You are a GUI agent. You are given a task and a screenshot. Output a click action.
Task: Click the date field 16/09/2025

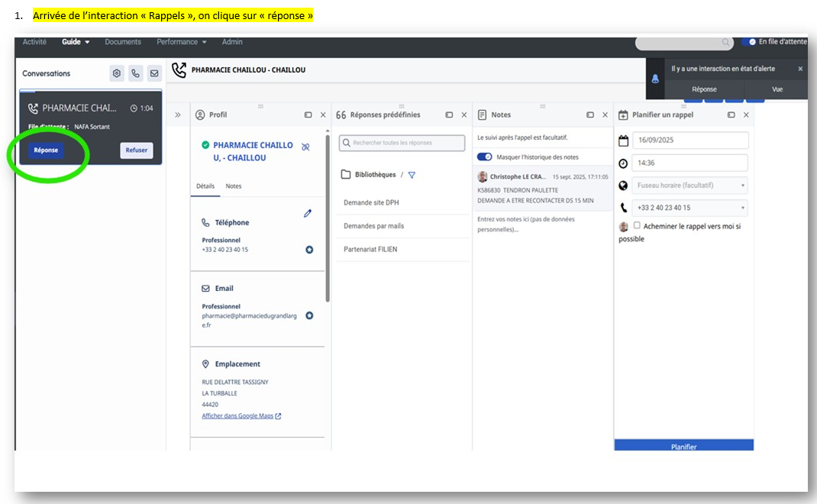[690, 141]
